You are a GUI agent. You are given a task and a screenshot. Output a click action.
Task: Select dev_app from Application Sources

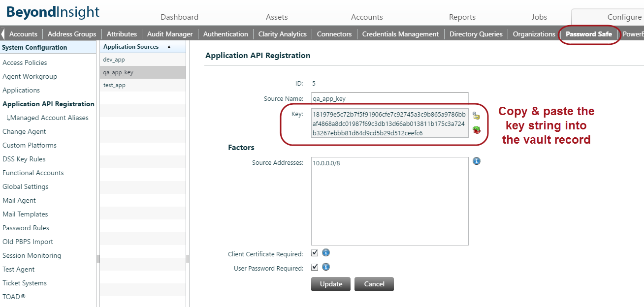coord(115,59)
